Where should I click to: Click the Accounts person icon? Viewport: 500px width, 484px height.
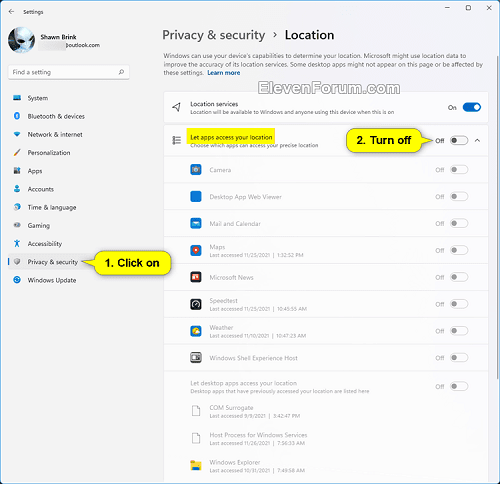(17, 189)
